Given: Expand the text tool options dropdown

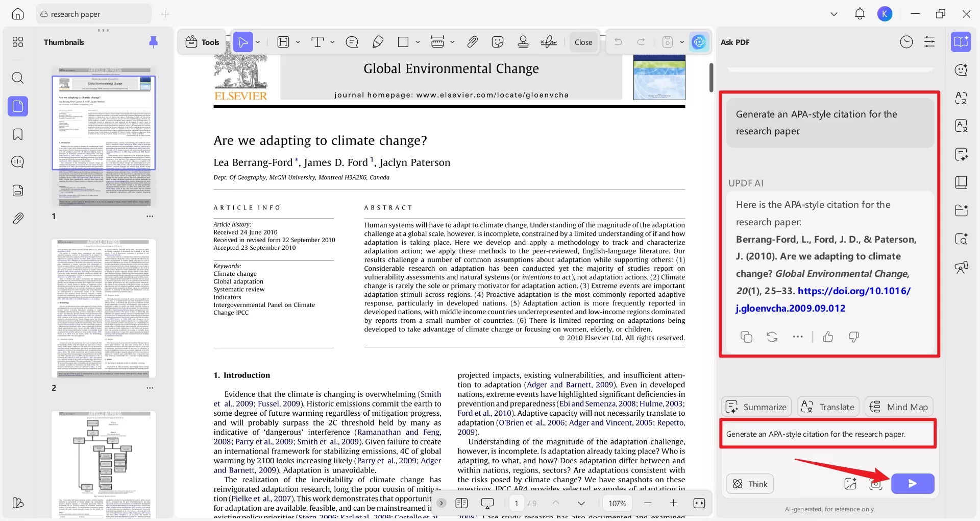Looking at the screenshot, I should (x=332, y=42).
